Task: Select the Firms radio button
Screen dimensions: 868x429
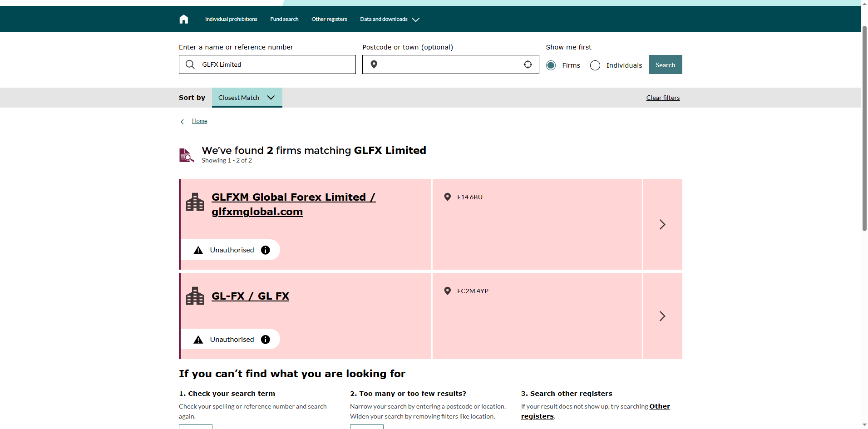Action: pos(551,65)
